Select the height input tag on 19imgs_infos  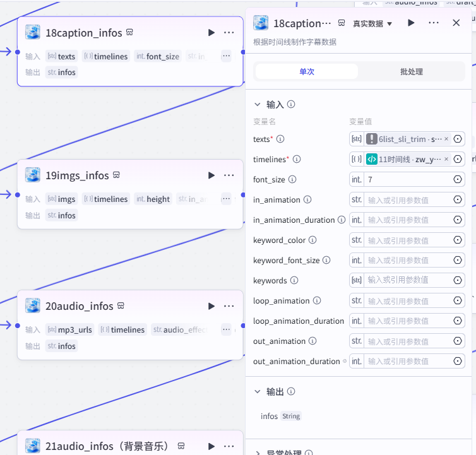(x=153, y=199)
